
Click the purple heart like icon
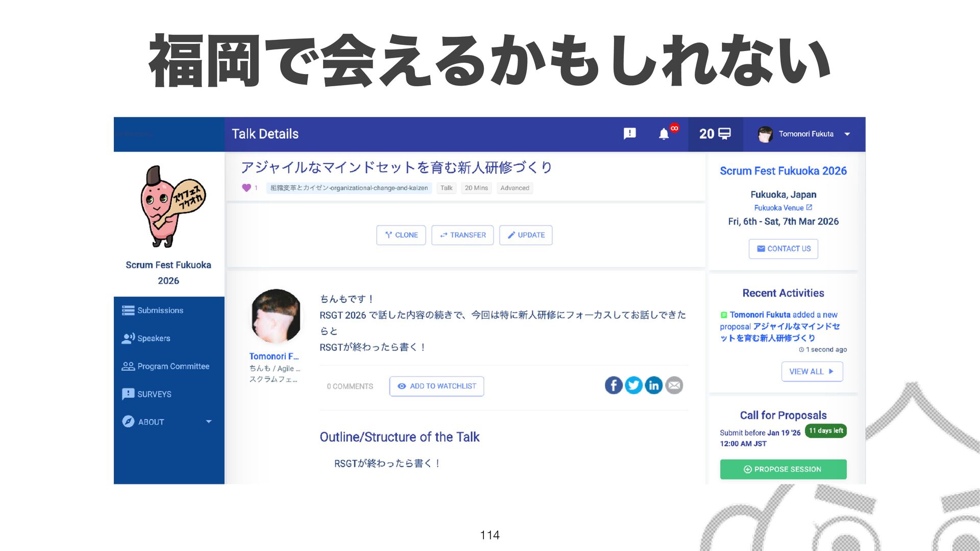pyautogui.click(x=247, y=188)
